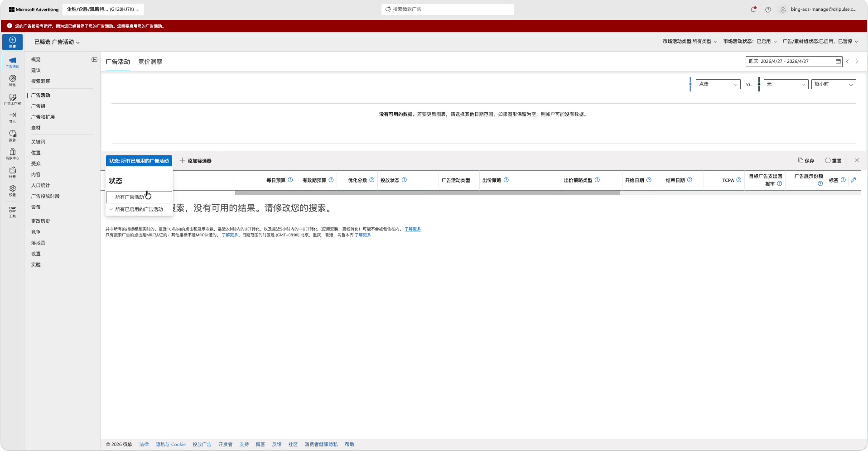Click the first 了解更多 link after metrics note

pos(413,229)
